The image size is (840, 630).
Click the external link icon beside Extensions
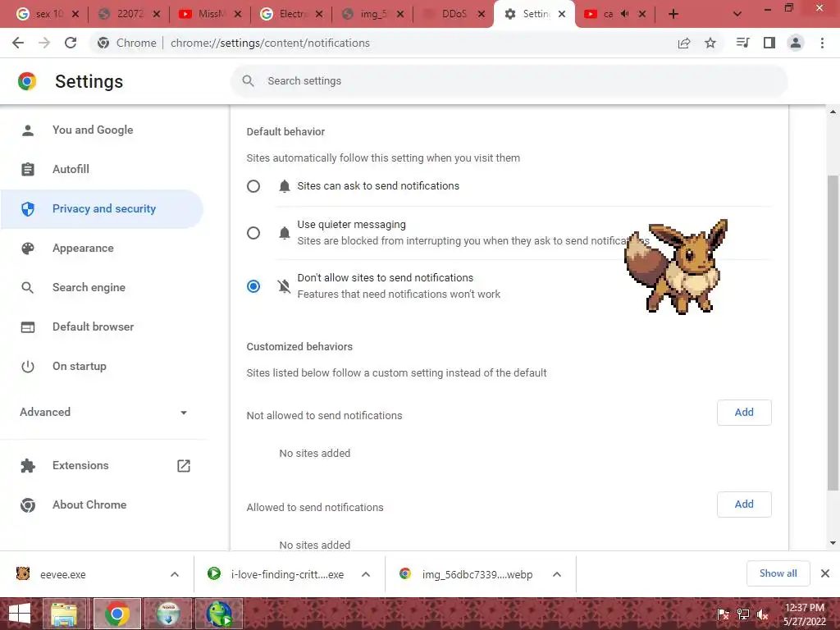coord(184,466)
